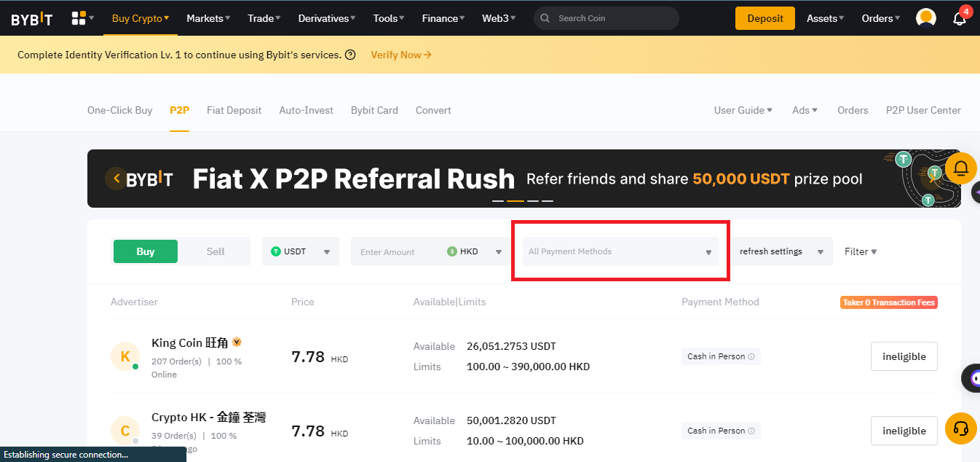Click Crypto HK advertiser name
Screen dimensions: 980x462
click(x=208, y=418)
